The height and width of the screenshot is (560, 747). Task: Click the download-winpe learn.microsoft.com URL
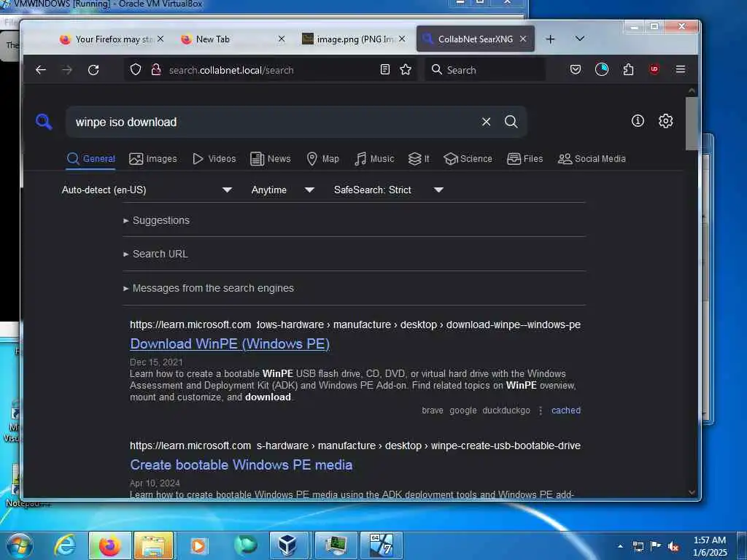355,324
